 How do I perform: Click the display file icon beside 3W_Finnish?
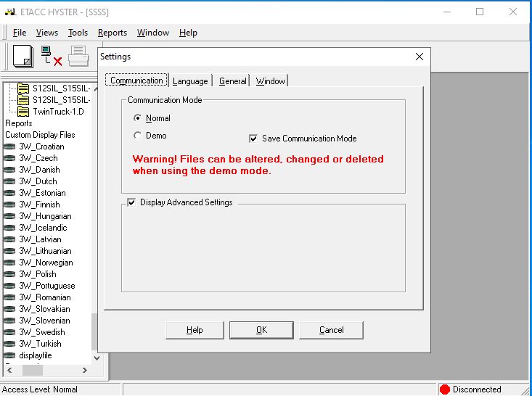tap(9, 205)
